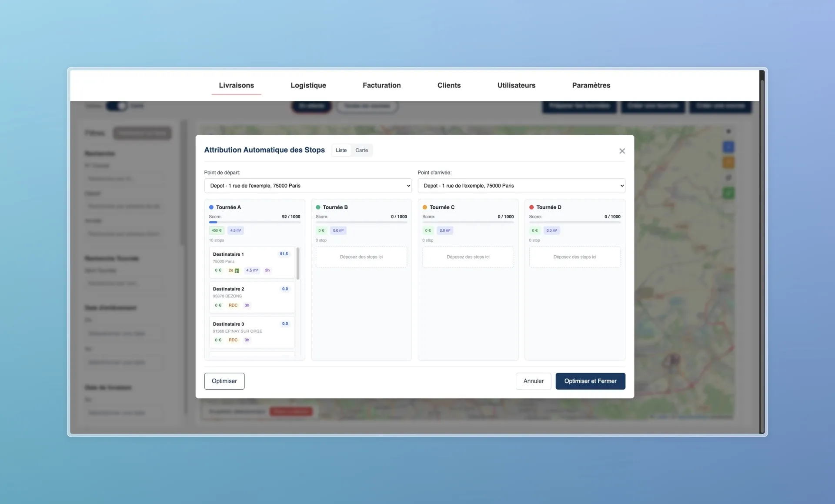The width and height of the screenshot is (835, 504).
Task: Click the RDC floor badge on Destinataire 2
Action: (x=233, y=305)
